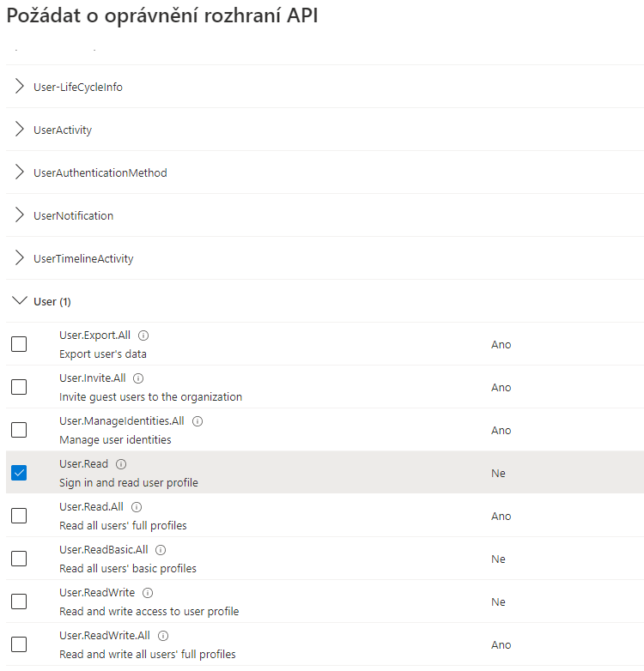This screenshot has height=671, width=644.
Task: Check the User.Read.All permission box
Action: tap(19, 516)
